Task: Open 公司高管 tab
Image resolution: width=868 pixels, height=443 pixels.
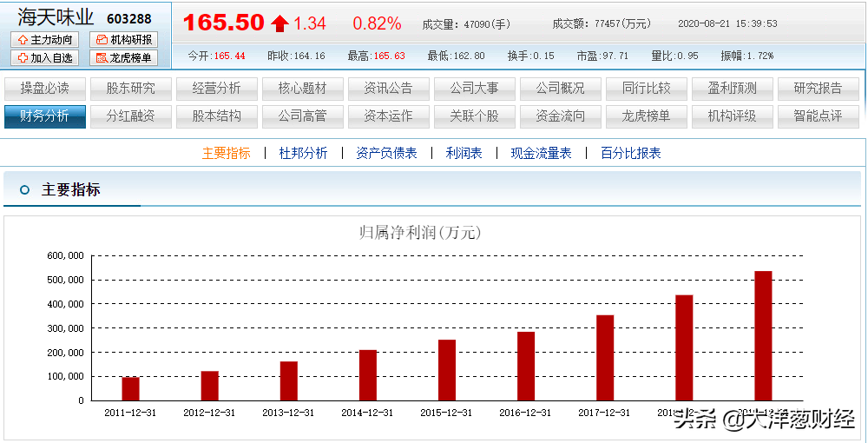Action: point(302,116)
